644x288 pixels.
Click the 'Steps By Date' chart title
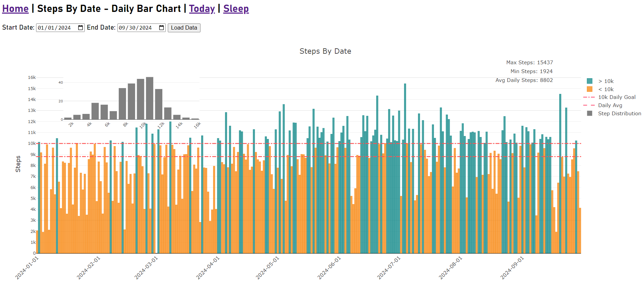coord(325,51)
